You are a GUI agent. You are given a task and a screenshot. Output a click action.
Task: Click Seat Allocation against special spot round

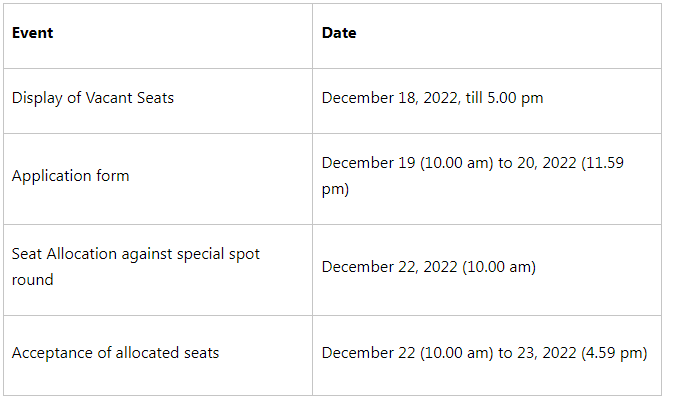coord(136,267)
